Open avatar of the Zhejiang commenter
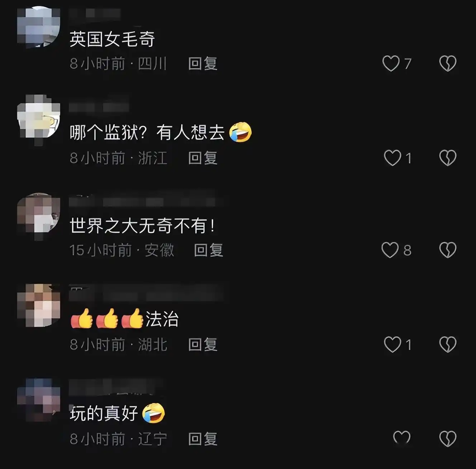This screenshot has height=469, width=476. pos(38,117)
